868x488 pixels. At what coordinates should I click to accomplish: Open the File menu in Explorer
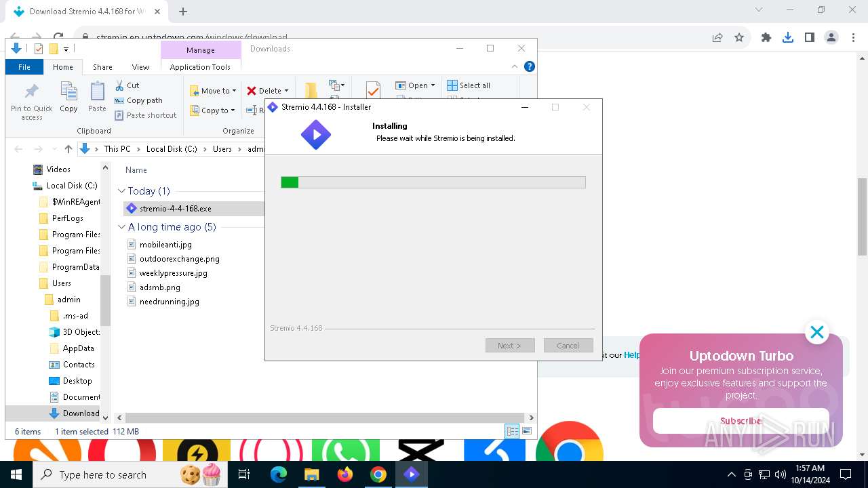(x=24, y=67)
